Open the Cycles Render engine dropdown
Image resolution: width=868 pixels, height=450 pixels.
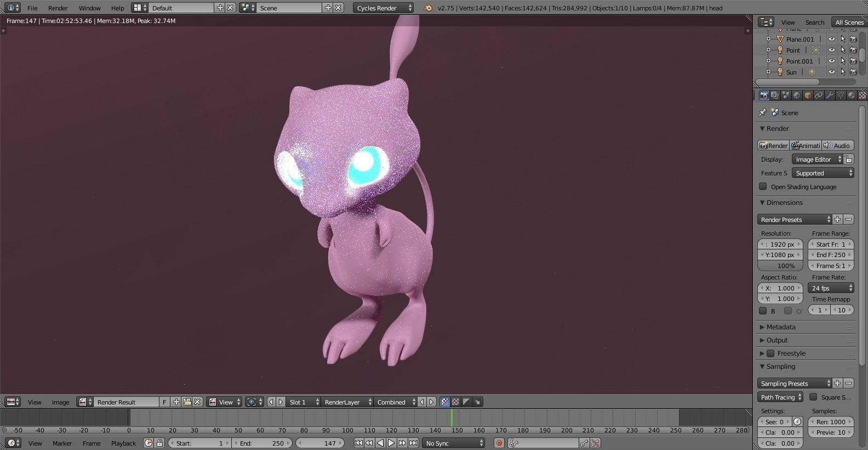click(x=383, y=8)
